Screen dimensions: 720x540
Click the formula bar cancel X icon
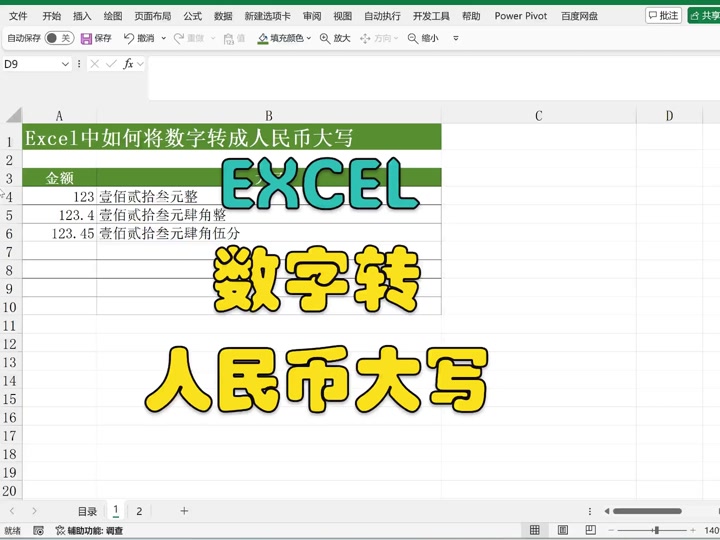click(x=95, y=64)
